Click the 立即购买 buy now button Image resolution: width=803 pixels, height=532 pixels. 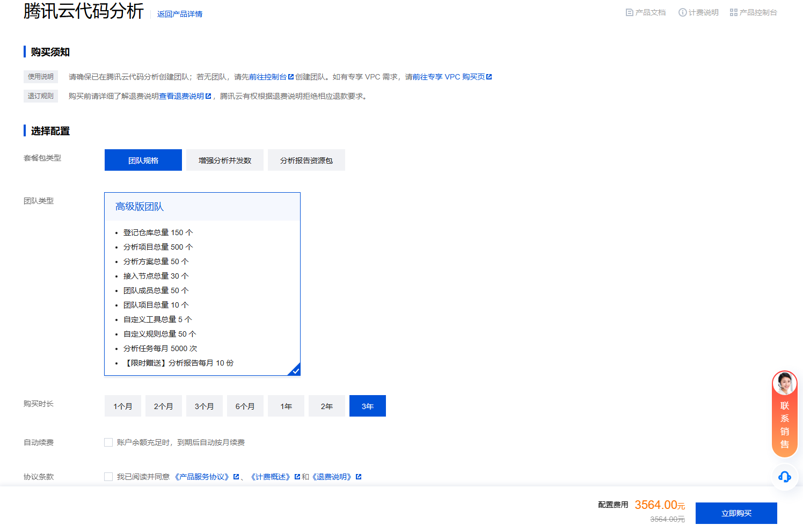tap(736, 513)
